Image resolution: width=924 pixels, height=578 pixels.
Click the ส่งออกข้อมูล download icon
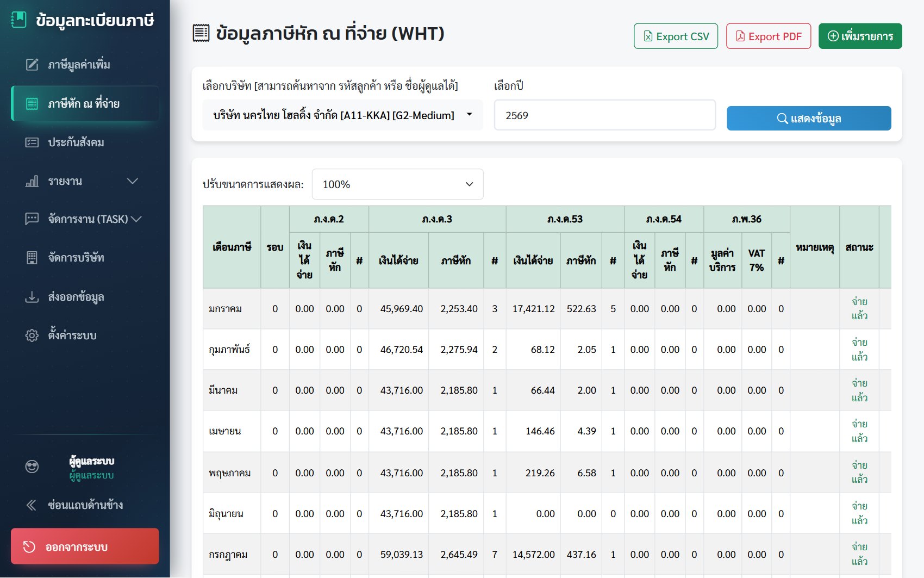click(x=32, y=297)
